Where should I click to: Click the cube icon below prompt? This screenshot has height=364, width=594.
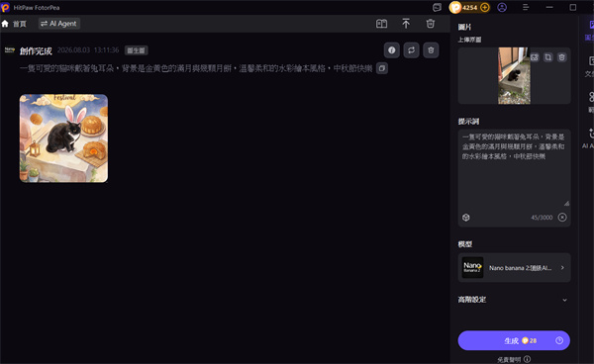[466, 218]
